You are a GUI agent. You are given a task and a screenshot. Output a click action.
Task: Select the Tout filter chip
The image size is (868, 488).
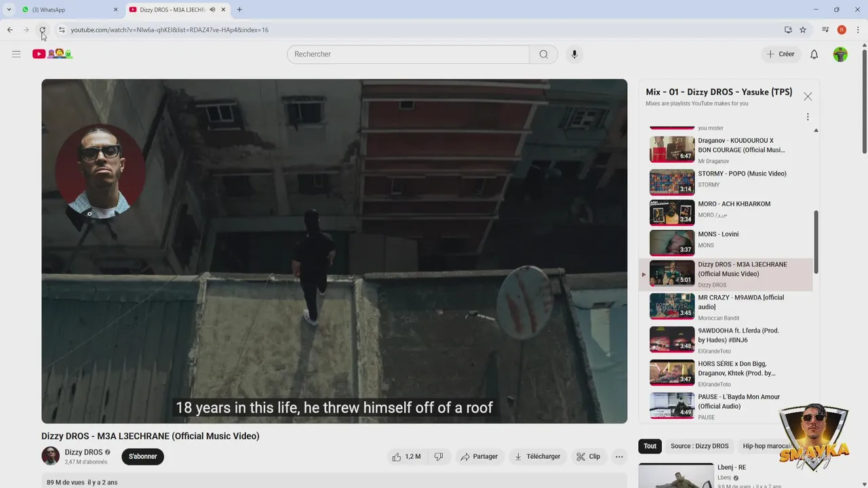(x=650, y=446)
